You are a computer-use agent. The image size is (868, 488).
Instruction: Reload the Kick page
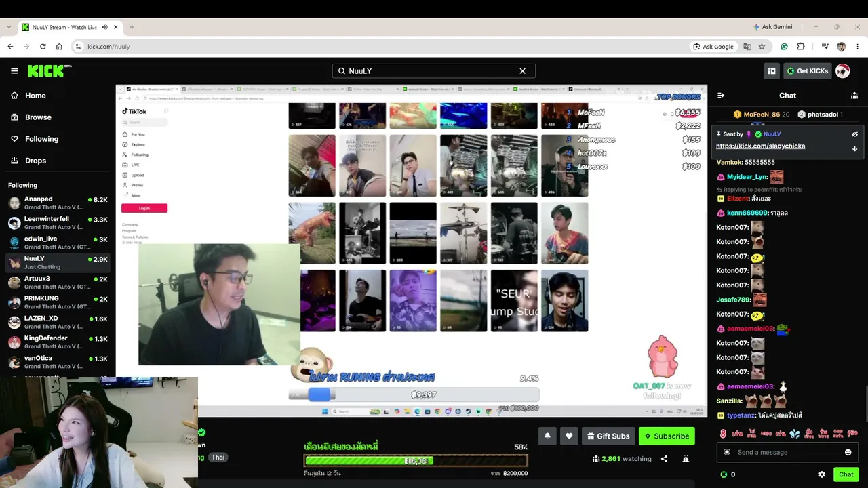click(43, 47)
